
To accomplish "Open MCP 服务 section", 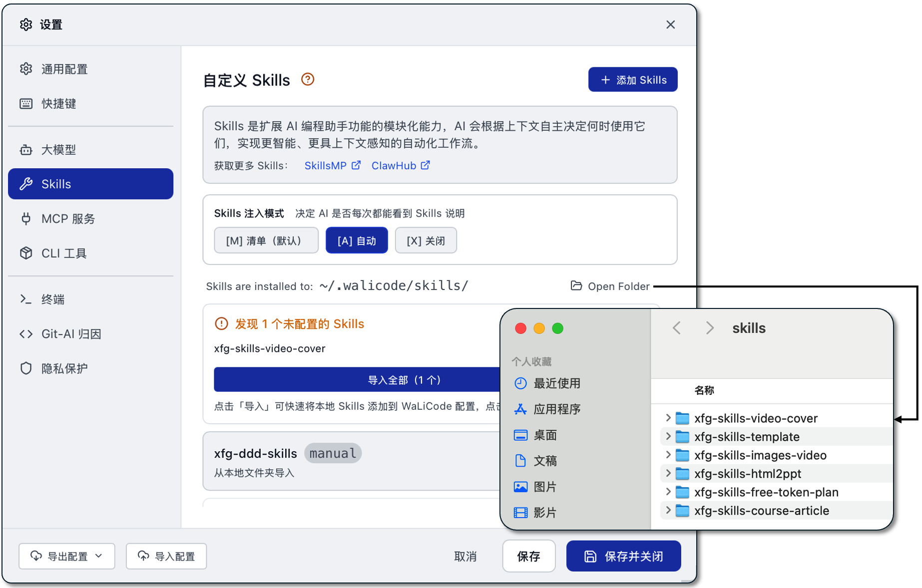I will (90, 219).
